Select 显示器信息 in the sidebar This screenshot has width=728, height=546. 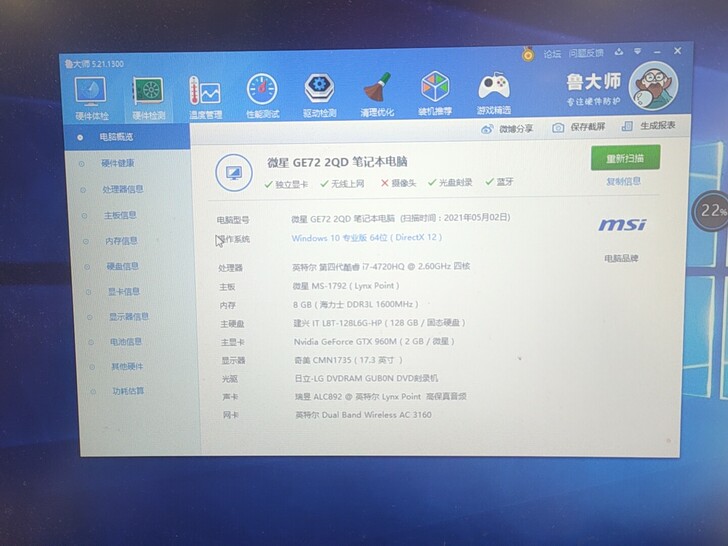[129, 317]
